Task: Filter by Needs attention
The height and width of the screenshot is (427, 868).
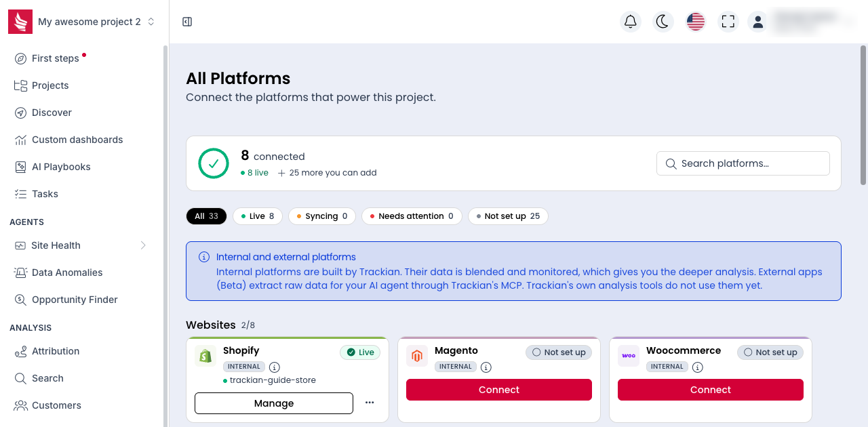Action: point(412,216)
